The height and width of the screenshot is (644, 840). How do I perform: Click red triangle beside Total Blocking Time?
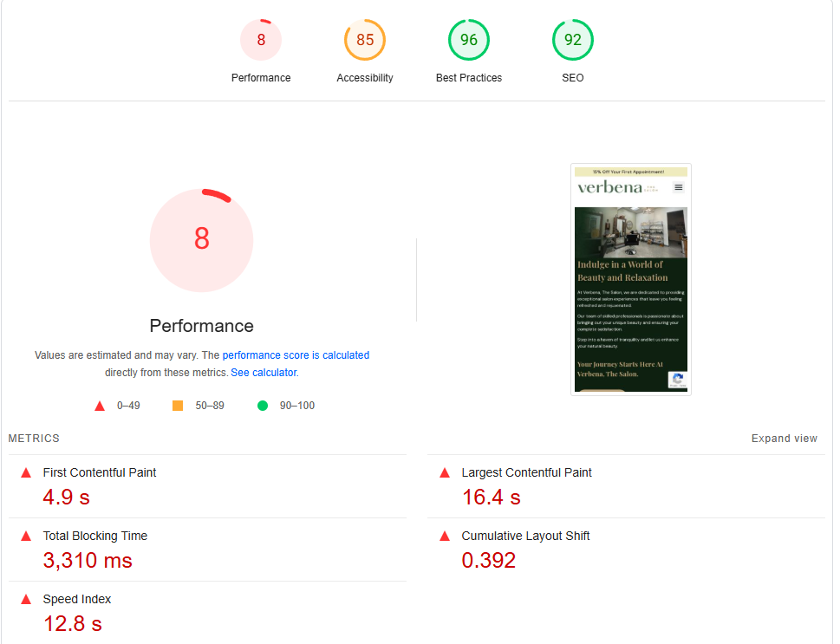tap(26, 536)
